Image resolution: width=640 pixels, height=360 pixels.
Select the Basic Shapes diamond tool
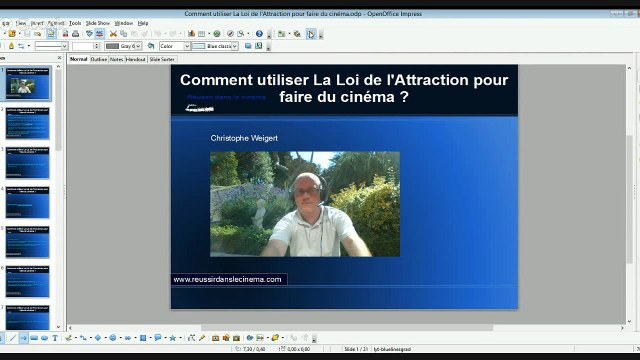[98, 338]
